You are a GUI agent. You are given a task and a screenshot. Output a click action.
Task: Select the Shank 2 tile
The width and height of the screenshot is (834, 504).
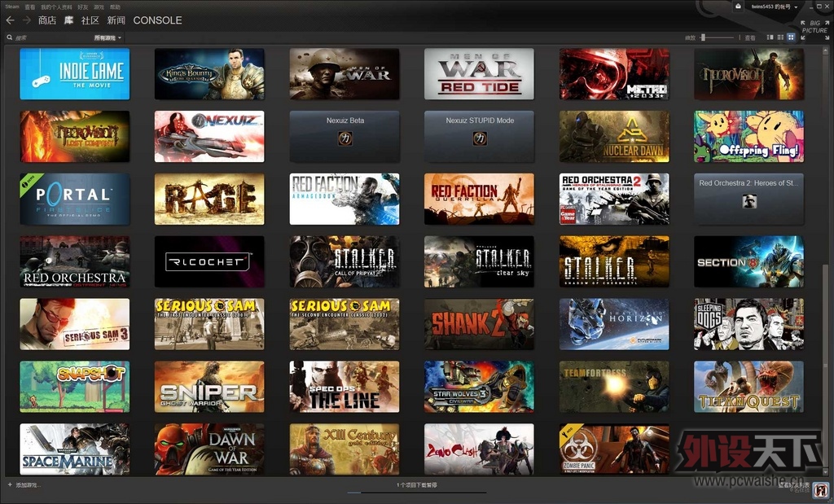pyautogui.click(x=479, y=324)
